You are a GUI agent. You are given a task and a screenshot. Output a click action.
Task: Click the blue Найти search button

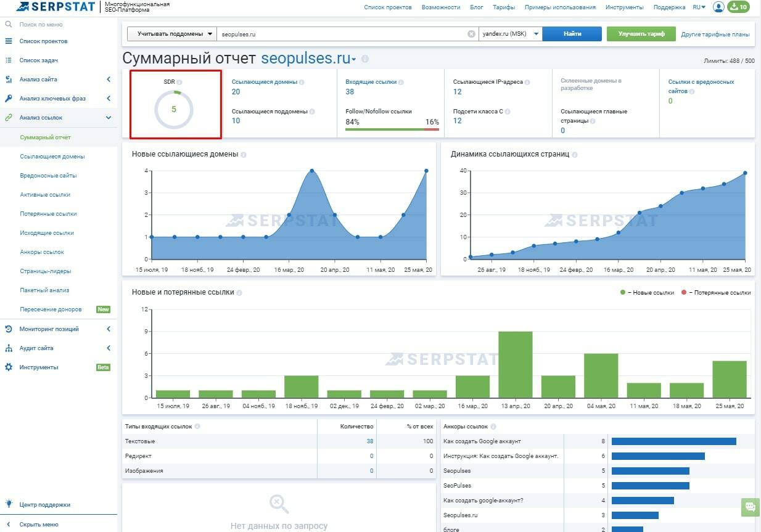click(x=572, y=34)
